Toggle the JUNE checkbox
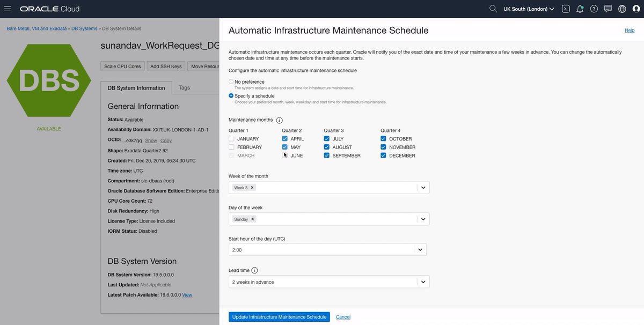 [x=284, y=156]
